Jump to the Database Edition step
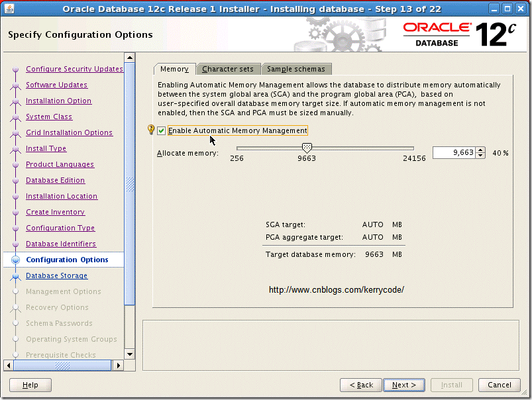This screenshot has height=400, width=532. (55, 181)
